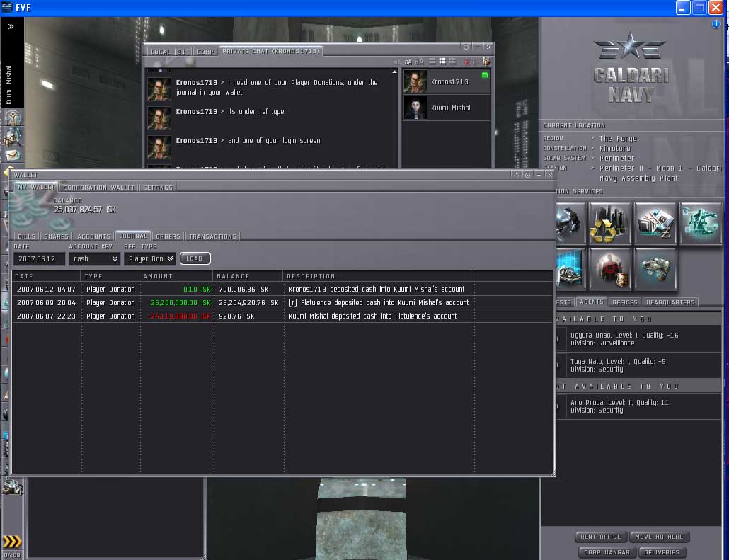Click the Load button in journal

point(195,258)
